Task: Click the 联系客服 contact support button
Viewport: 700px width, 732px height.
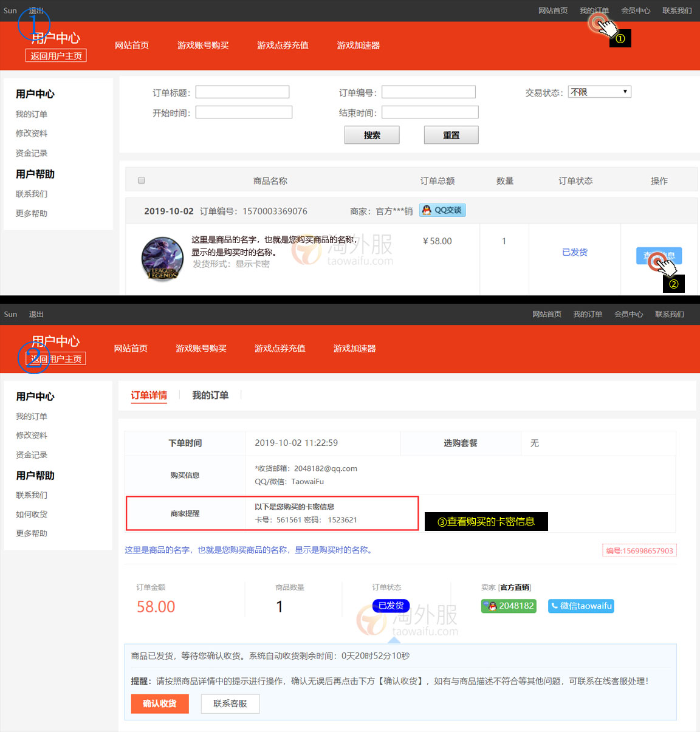Action: pyautogui.click(x=230, y=703)
